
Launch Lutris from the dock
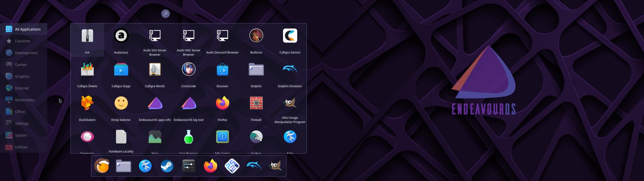[x=102, y=166]
